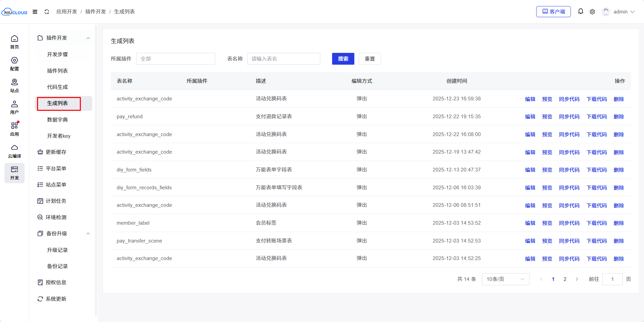The image size is (644, 322).
Task: Go to page 2 of the list
Action: [x=565, y=279]
